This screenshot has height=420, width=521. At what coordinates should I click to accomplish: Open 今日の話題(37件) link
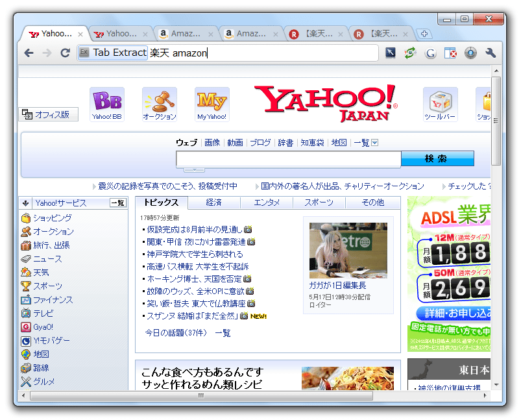point(176,333)
